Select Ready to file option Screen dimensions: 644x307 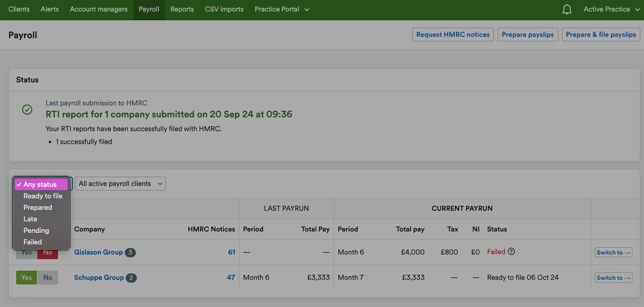click(41, 196)
